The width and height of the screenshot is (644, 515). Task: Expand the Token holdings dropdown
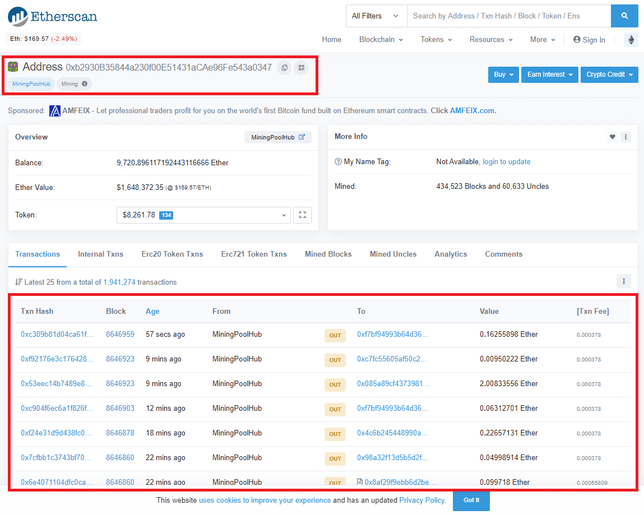(203, 215)
